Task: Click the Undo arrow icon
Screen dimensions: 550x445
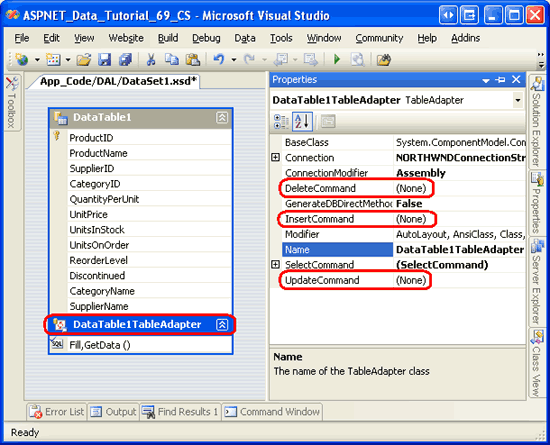Action: (219, 60)
